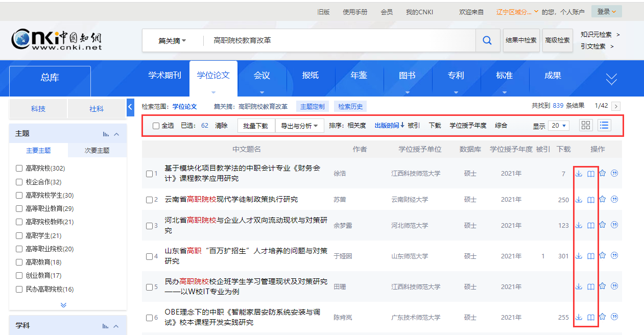The height and width of the screenshot is (335, 644).
Task: Read online the thesis by 田珊
Action: (590, 286)
